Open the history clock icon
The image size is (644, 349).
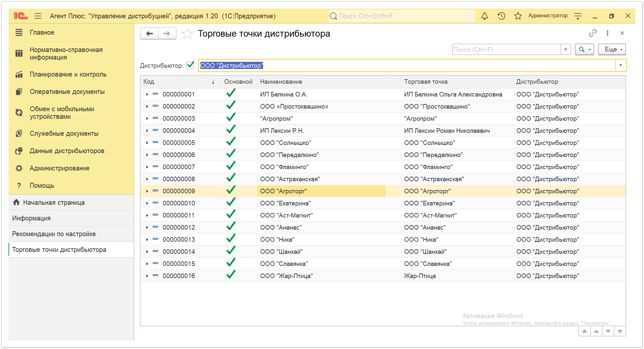pyautogui.click(x=501, y=16)
